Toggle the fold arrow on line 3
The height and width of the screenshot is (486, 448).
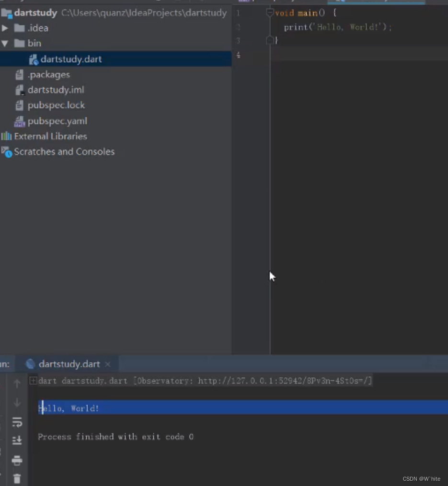tap(270, 40)
